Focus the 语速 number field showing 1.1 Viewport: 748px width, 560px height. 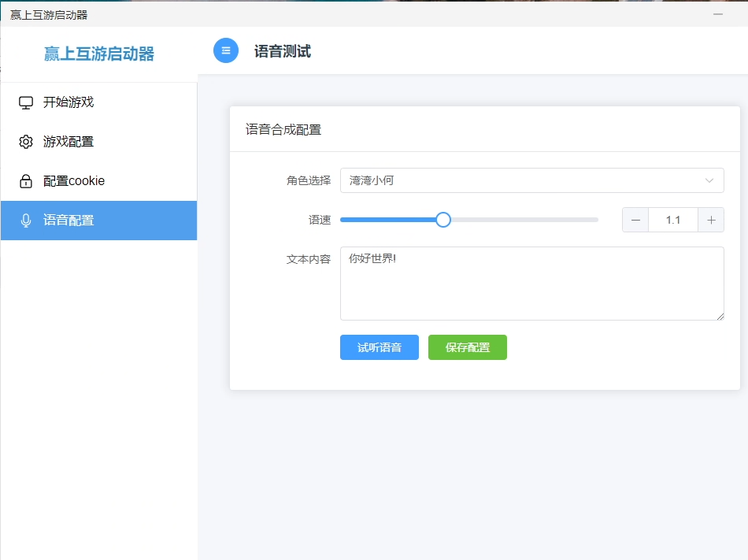673,220
